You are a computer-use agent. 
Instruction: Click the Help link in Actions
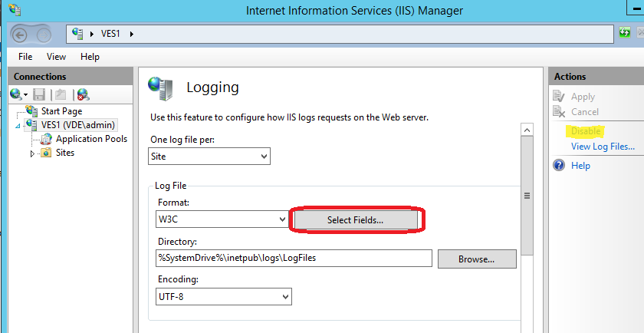pos(580,165)
